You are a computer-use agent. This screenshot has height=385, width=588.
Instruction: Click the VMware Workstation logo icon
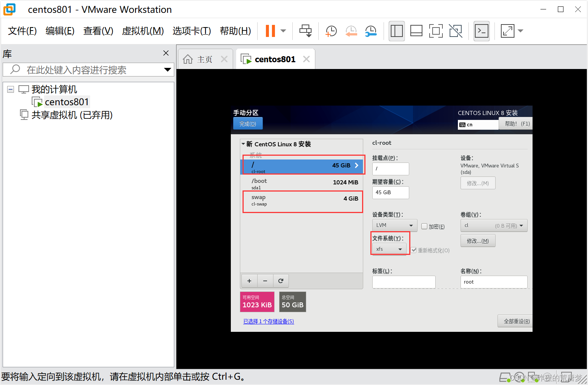point(9,9)
